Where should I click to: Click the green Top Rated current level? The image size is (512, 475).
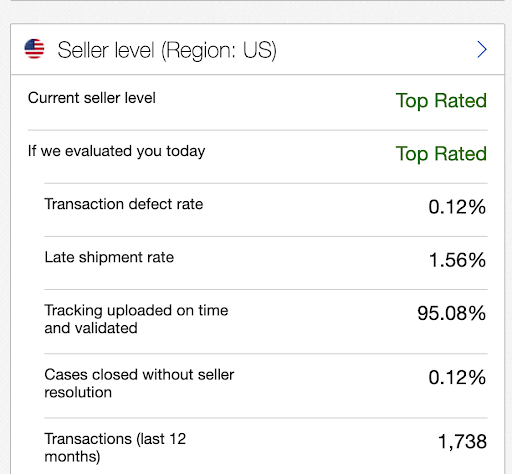(441, 101)
